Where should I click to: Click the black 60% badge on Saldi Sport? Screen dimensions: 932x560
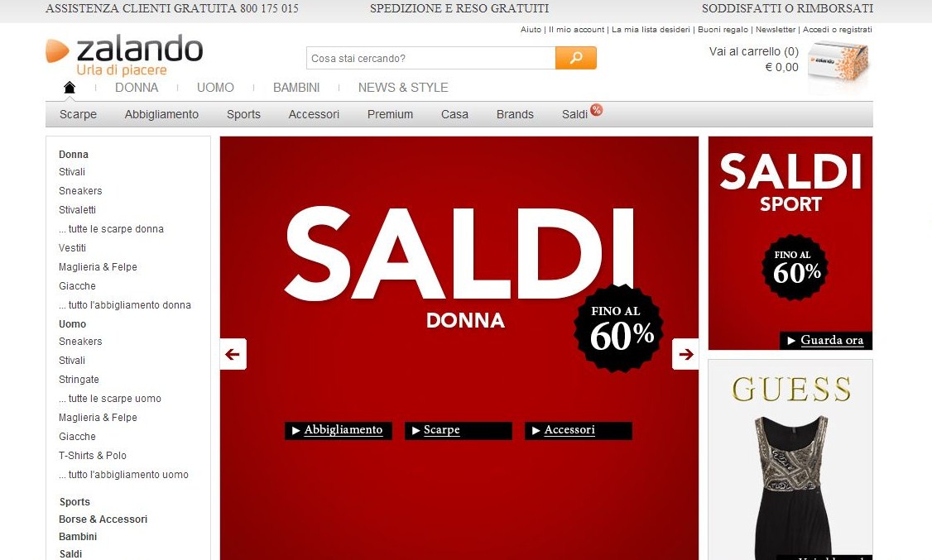click(795, 267)
